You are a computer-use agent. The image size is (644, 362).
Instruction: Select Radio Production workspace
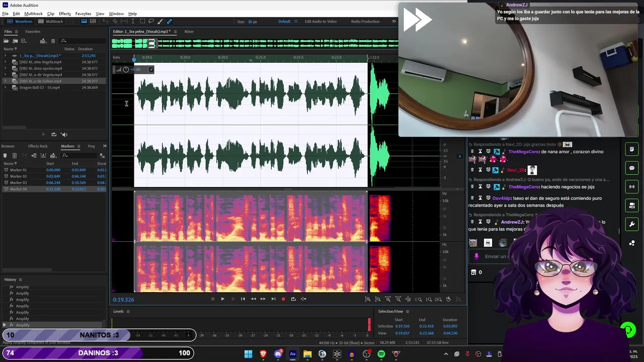(x=365, y=21)
